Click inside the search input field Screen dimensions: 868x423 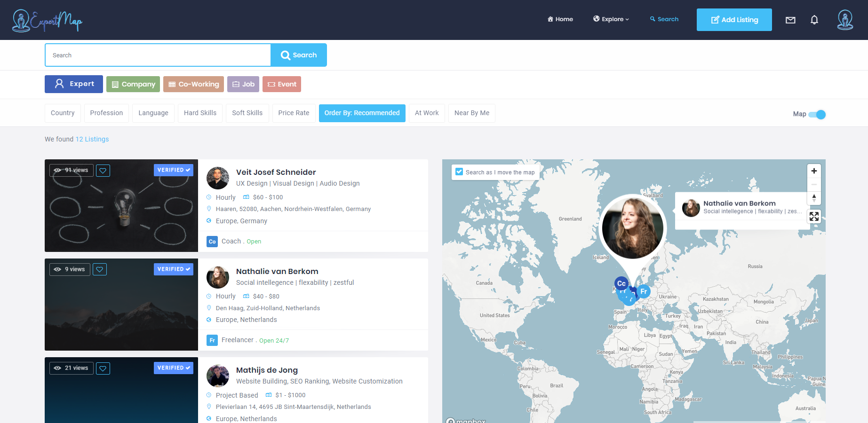click(x=158, y=55)
